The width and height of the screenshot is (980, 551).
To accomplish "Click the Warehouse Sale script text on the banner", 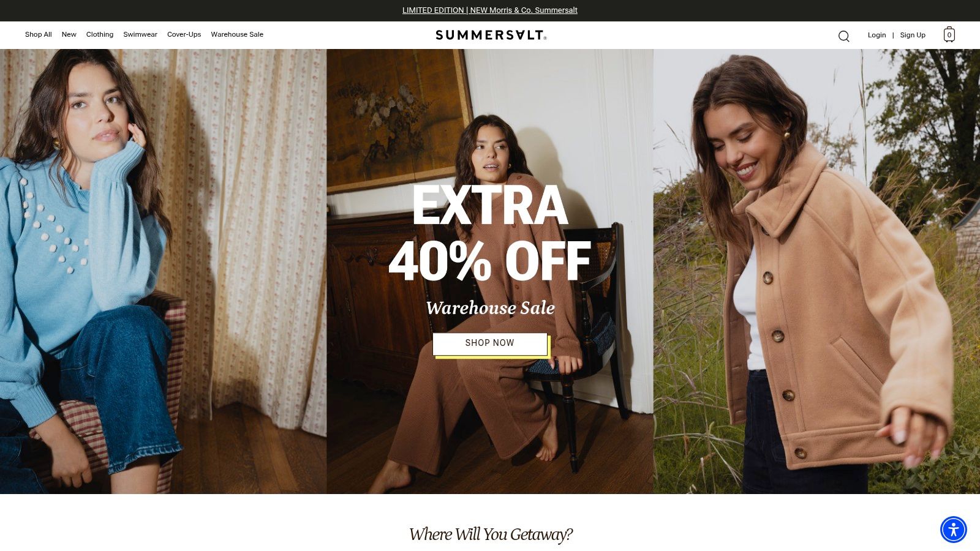I will click(x=490, y=308).
